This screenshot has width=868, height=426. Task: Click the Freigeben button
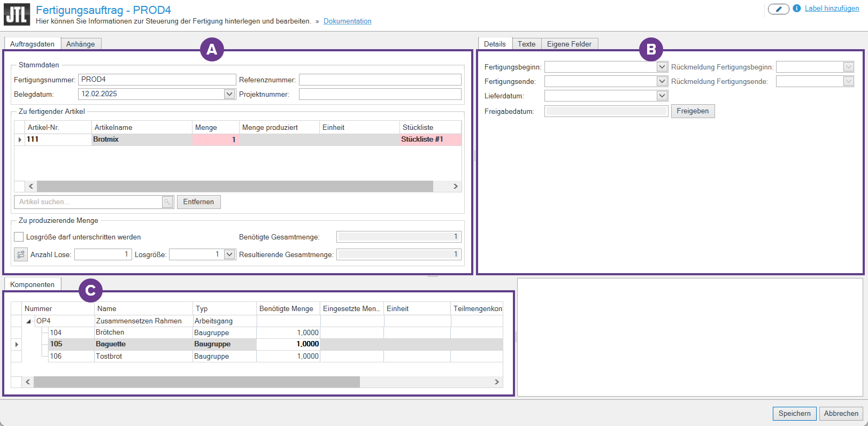pos(693,111)
